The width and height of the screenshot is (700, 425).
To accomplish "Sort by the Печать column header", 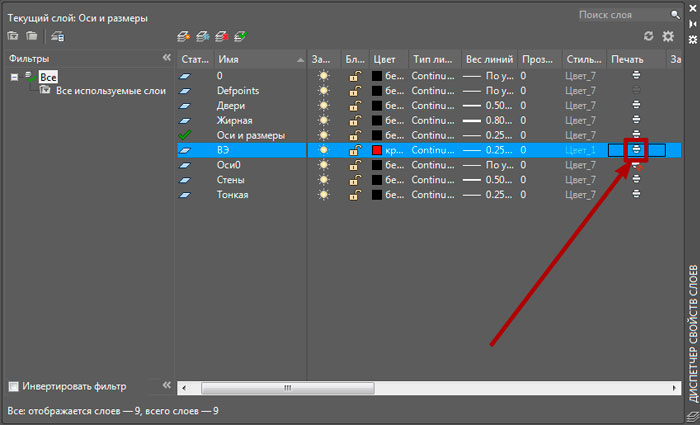I will point(636,59).
